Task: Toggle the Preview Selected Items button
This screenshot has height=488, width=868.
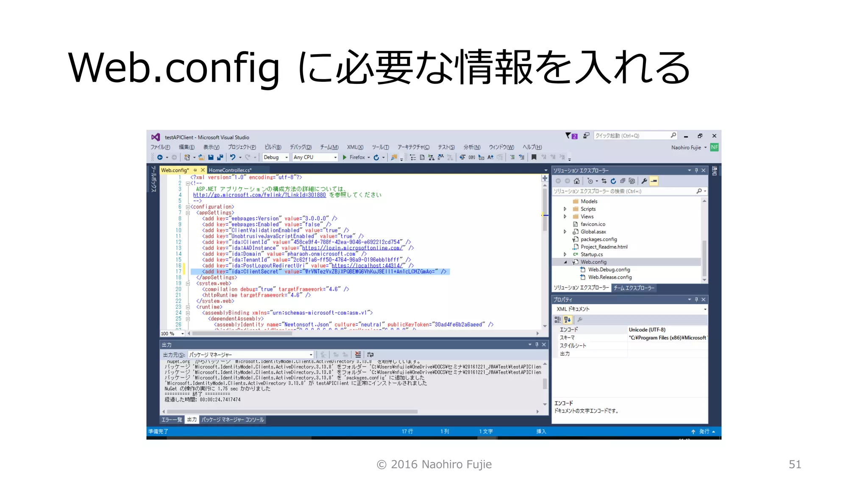Action: tap(654, 181)
